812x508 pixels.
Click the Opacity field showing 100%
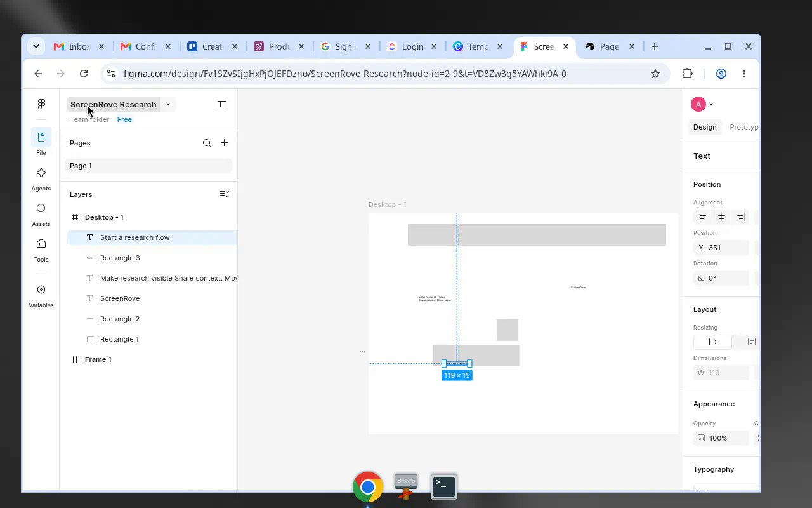click(721, 438)
